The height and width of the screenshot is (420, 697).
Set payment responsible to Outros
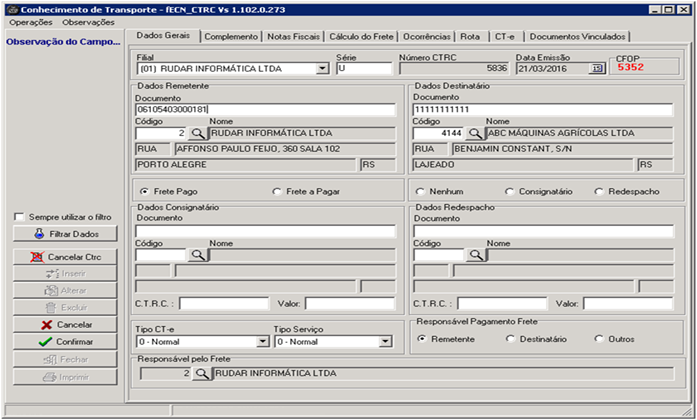coord(599,339)
